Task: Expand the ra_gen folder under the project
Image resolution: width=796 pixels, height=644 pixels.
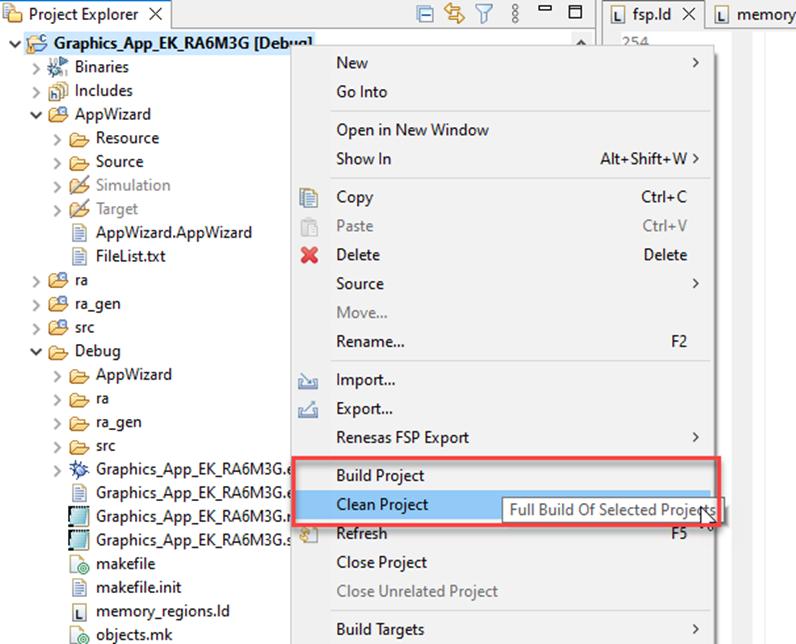Action: coord(37,304)
